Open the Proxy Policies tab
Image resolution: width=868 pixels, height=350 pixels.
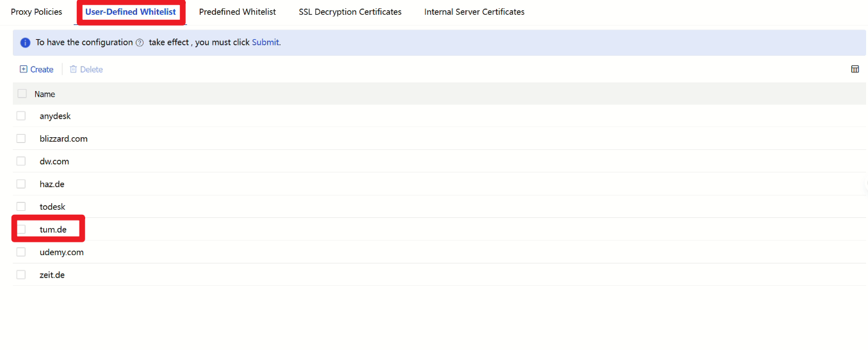[x=37, y=12]
